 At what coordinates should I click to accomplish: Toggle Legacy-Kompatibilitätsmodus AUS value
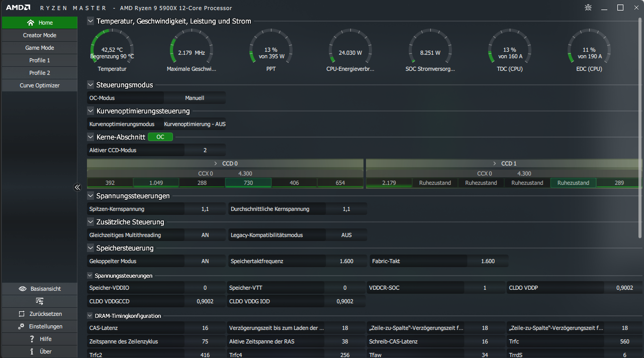(346, 235)
